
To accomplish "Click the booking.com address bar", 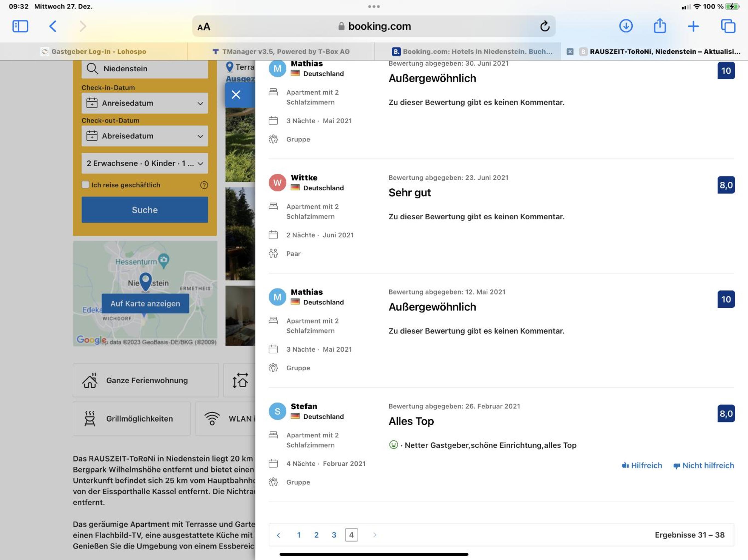I will click(374, 26).
